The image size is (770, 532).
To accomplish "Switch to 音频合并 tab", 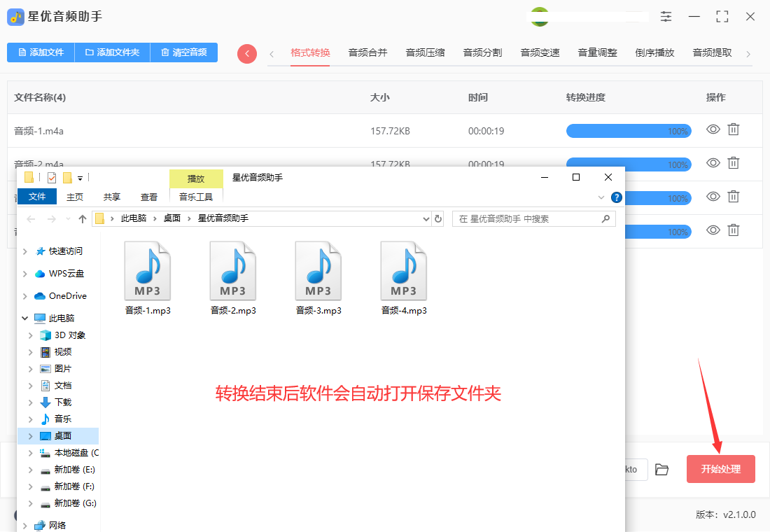I will click(367, 52).
